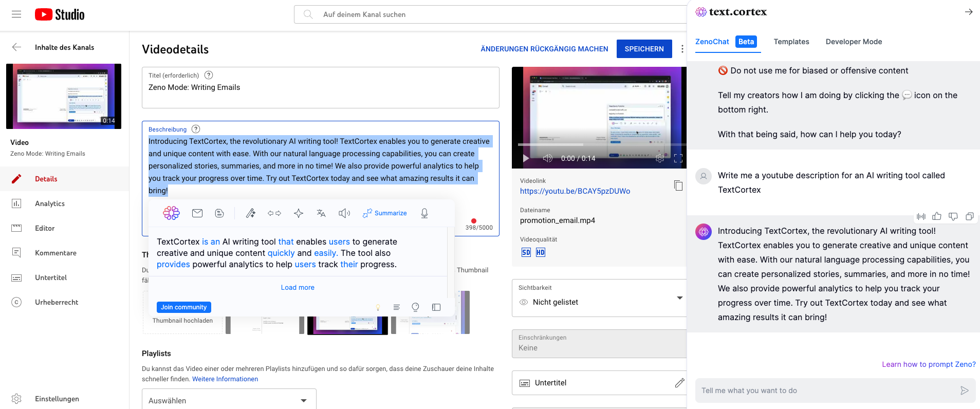Copy the video link with the copy icon

point(678,185)
